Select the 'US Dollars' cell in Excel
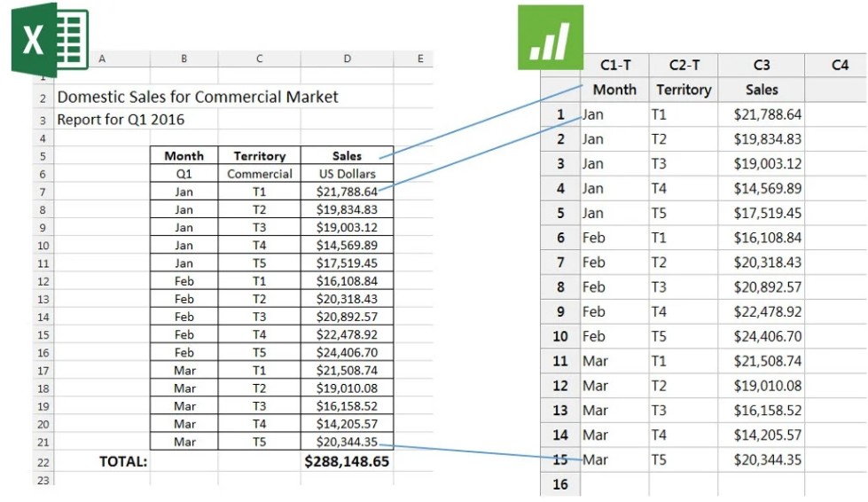Screen dimensions: 868x502 click(x=347, y=174)
